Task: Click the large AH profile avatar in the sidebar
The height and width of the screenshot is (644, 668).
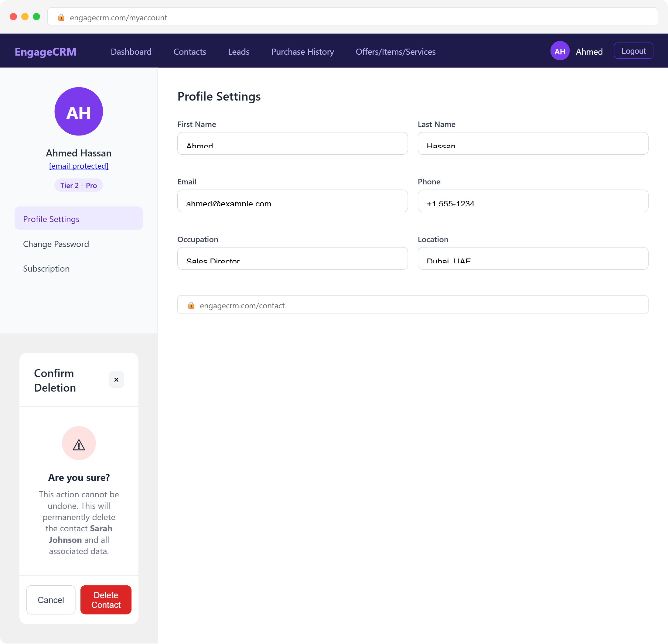Action: click(x=79, y=111)
